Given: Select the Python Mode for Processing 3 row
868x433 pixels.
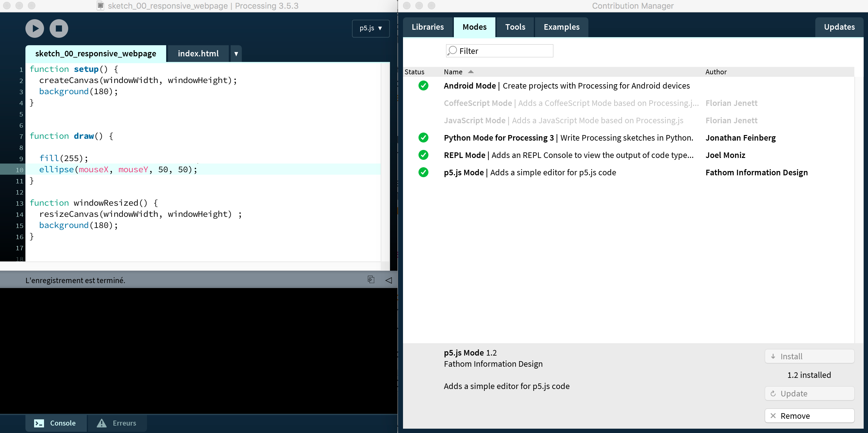Looking at the screenshot, I should pyautogui.click(x=629, y=138).
